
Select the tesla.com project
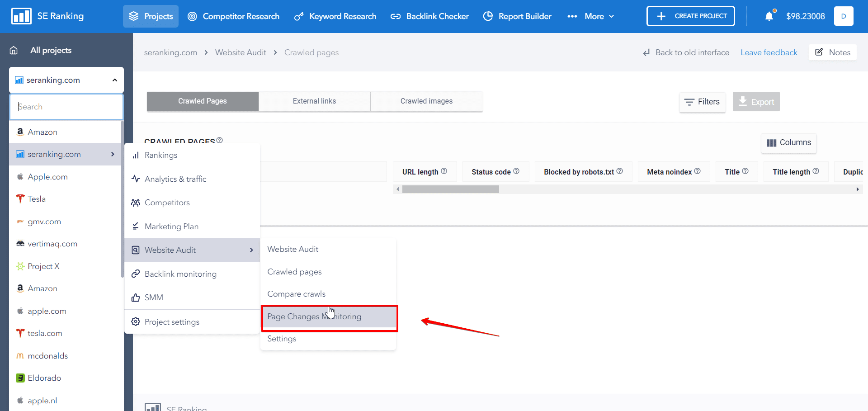coord(65,333)
